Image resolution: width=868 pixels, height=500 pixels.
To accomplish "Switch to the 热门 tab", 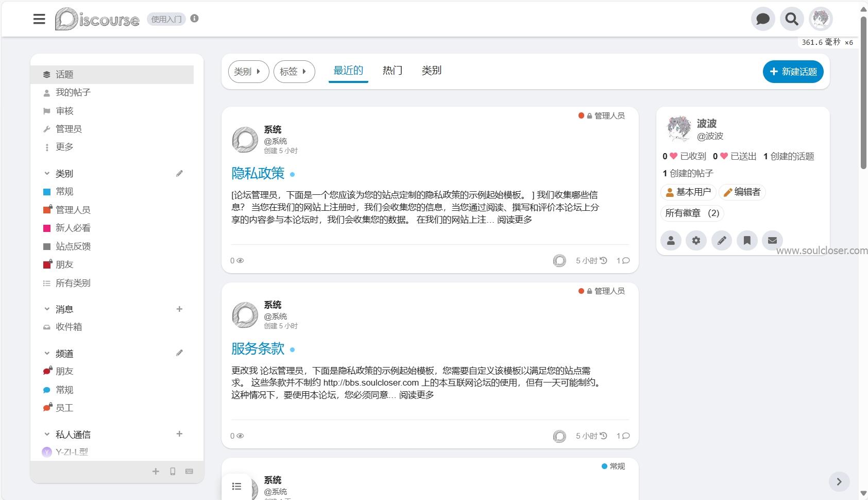I will 392,70.
